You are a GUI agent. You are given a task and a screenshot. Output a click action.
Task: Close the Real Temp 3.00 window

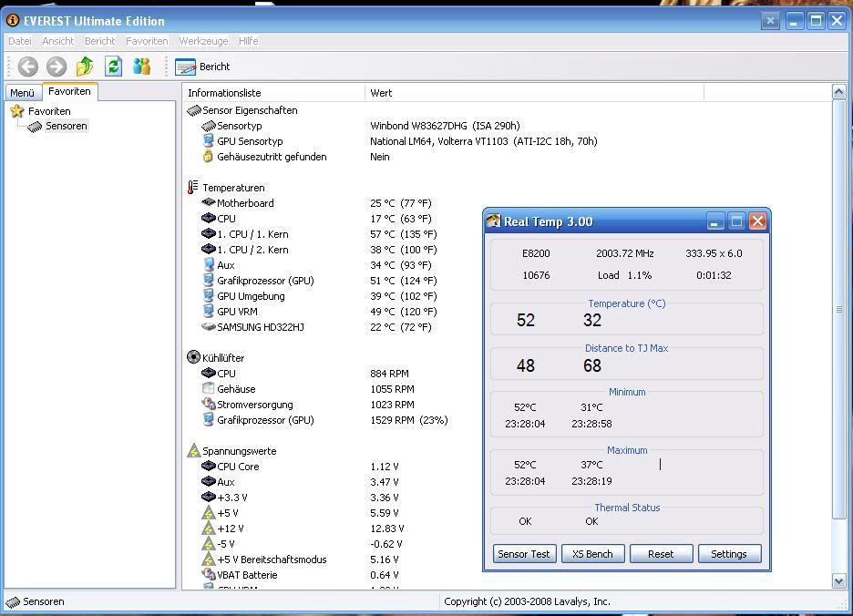click(758, 221)
